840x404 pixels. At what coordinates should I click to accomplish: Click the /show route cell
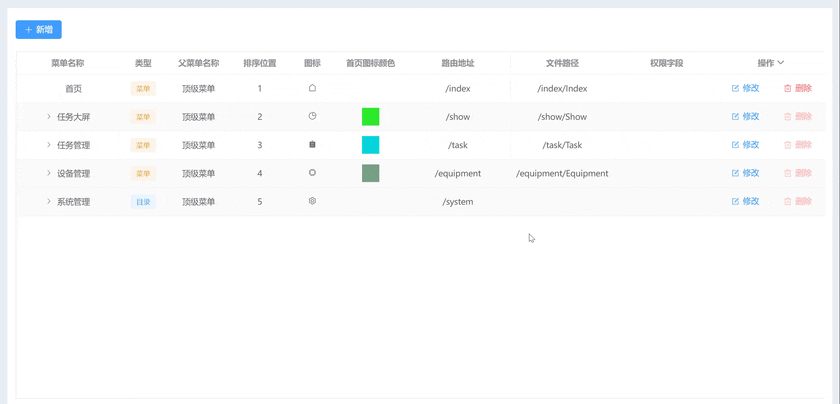pos(458,117)
